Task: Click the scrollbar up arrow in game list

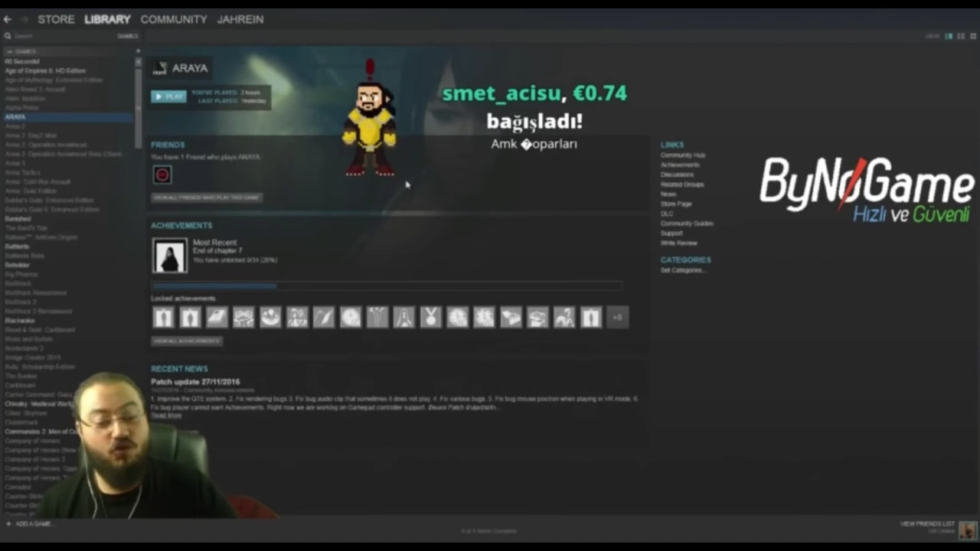Action: tap(139, 61)
